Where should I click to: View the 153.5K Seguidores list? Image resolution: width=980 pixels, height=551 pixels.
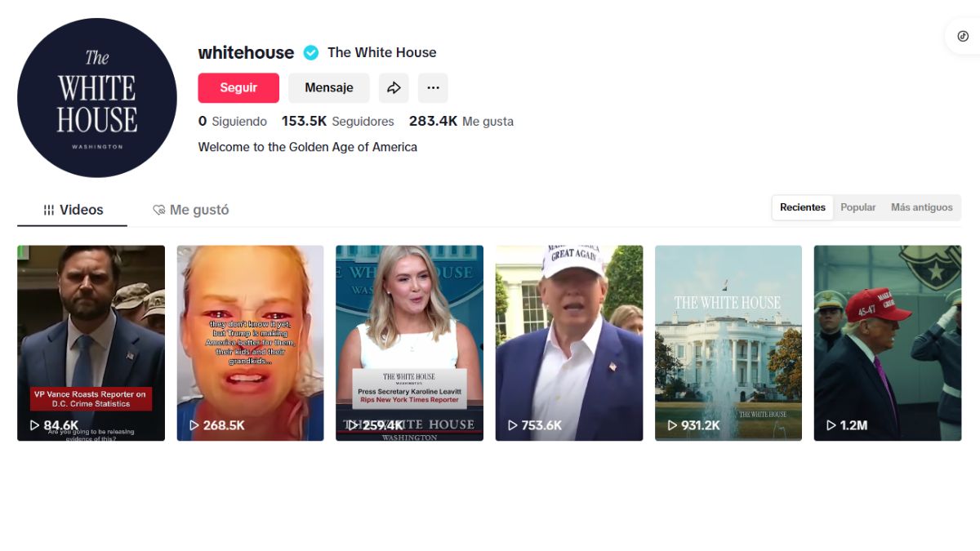pos(338,122)
